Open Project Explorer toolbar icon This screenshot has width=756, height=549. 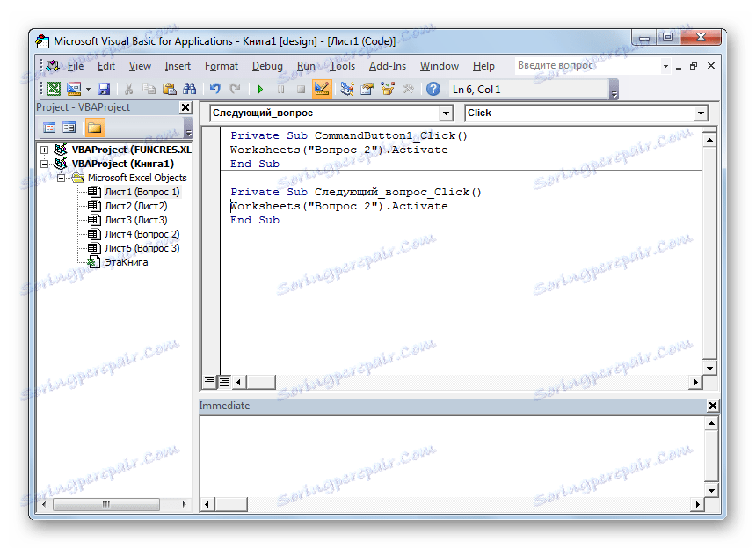(346, 89)
